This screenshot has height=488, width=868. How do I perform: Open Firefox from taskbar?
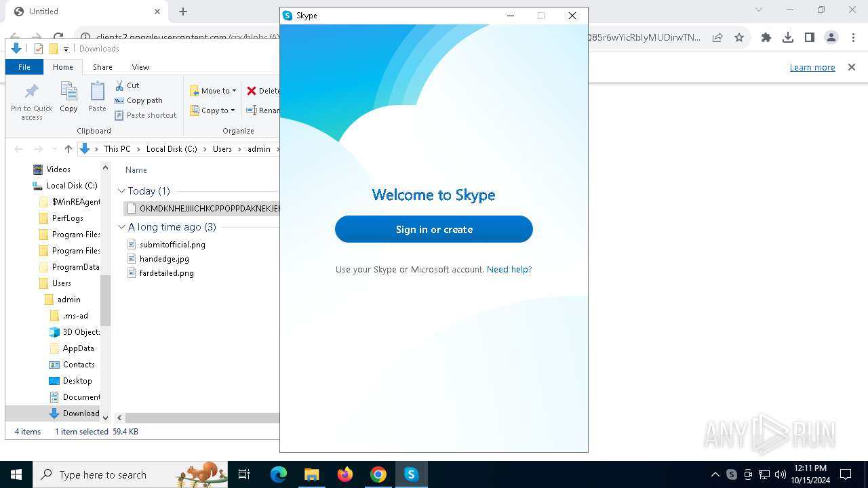(345, 474)
